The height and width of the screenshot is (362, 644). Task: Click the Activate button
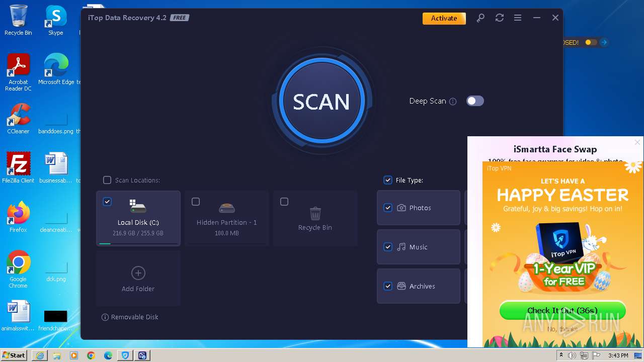[x=444, y=18]
